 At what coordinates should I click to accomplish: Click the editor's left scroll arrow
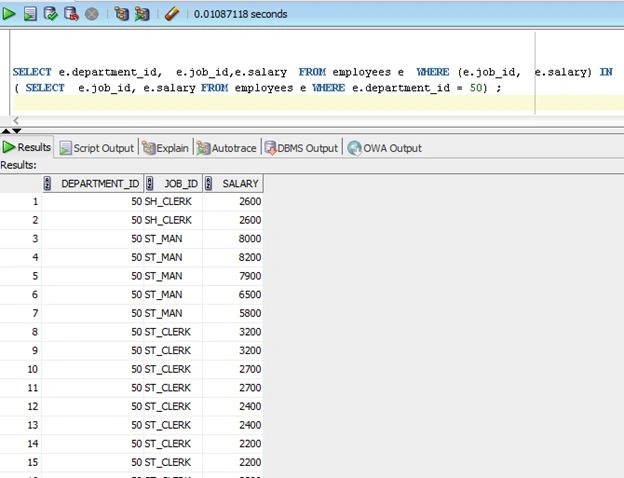point(16,120)
